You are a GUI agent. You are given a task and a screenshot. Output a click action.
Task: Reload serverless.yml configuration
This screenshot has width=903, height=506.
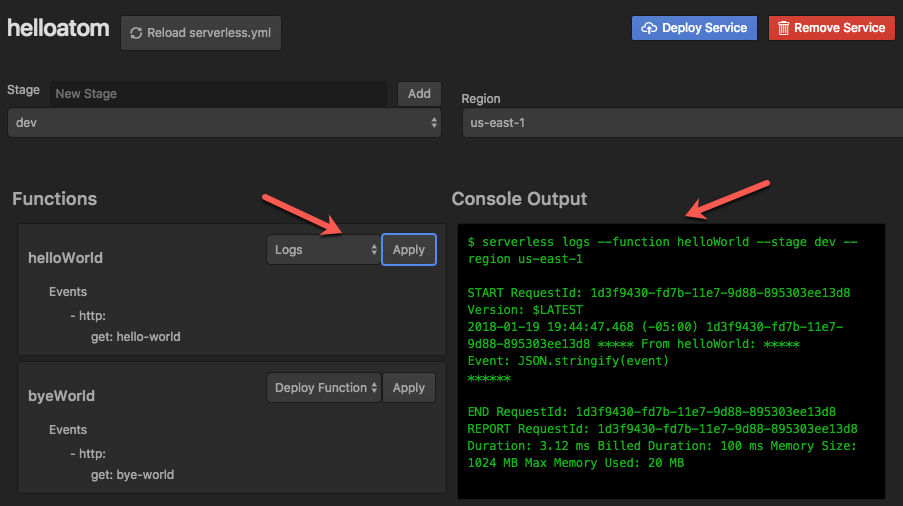coord(201,33)
